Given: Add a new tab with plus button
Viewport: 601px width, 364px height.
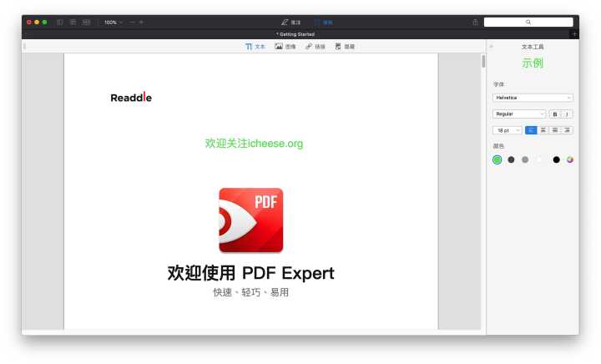Looking at the screenshot, I should click(573, 34).
